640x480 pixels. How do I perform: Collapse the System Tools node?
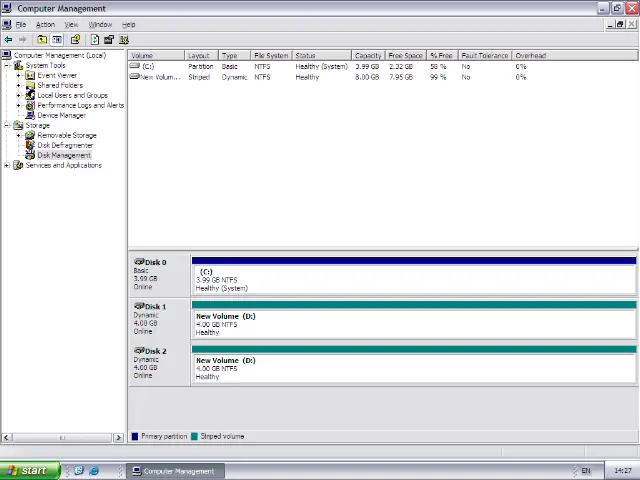click(7, 65)
